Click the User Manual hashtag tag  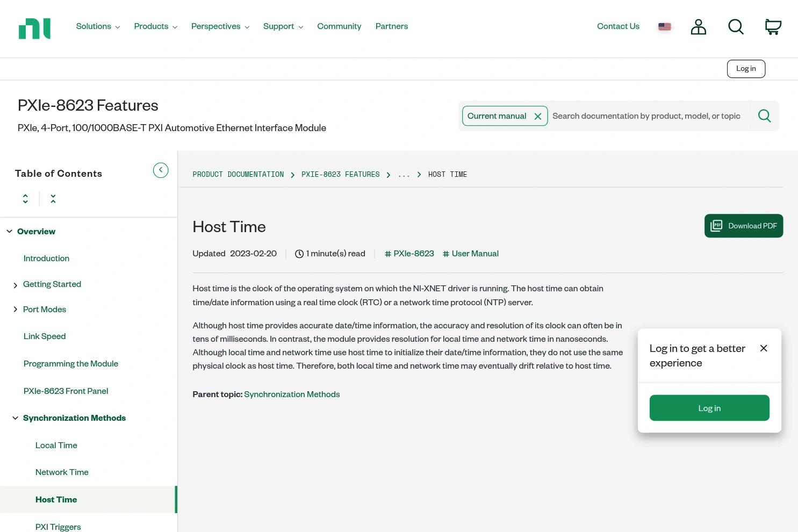click(471, 254)
